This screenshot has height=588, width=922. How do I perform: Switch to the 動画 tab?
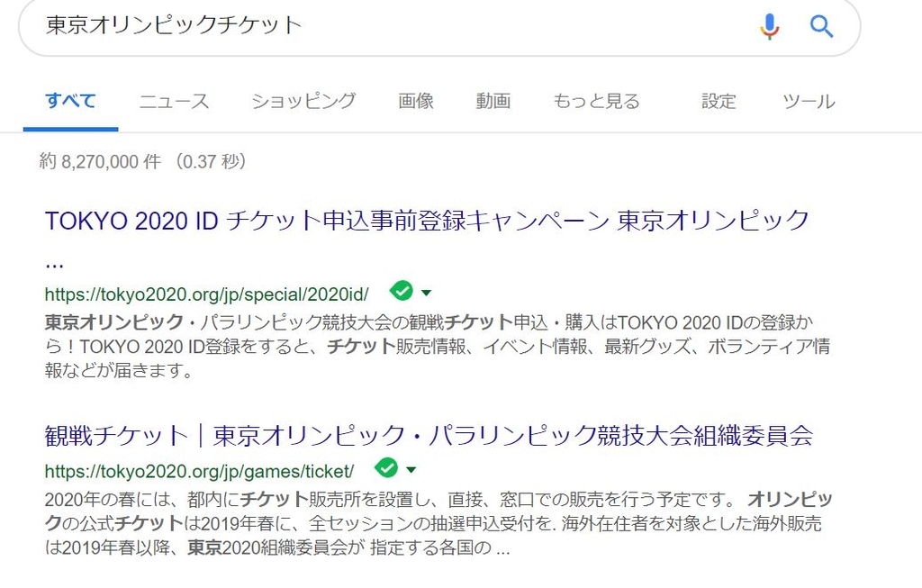click(493, 101)
